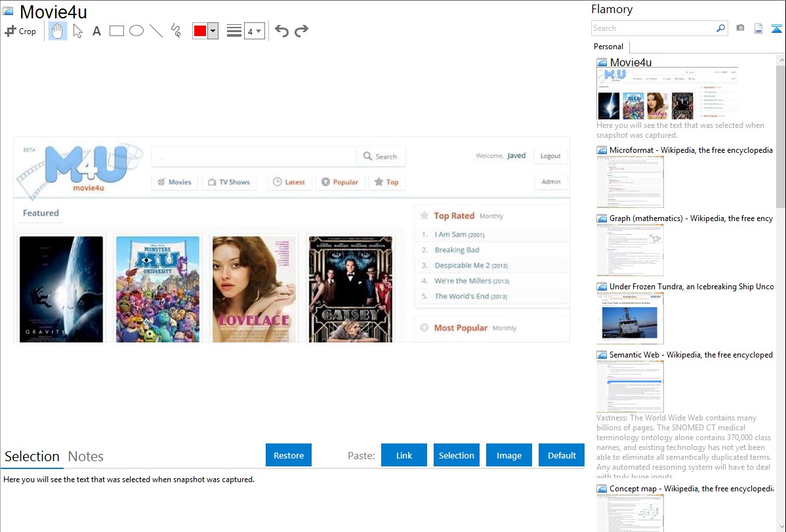786x532 pixels.
Task: Open the Concept map snapshot thumbnail
Action: click(630, 513)
